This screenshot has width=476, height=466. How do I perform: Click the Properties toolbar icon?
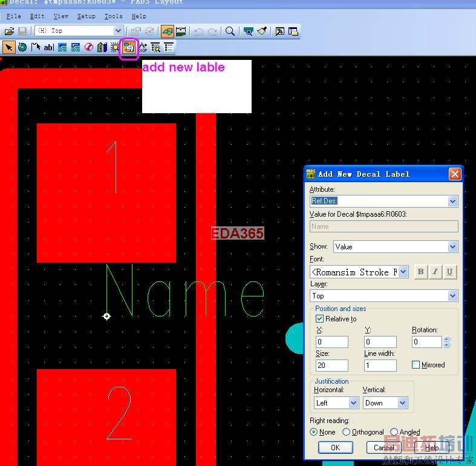click(x=135, y=31)
